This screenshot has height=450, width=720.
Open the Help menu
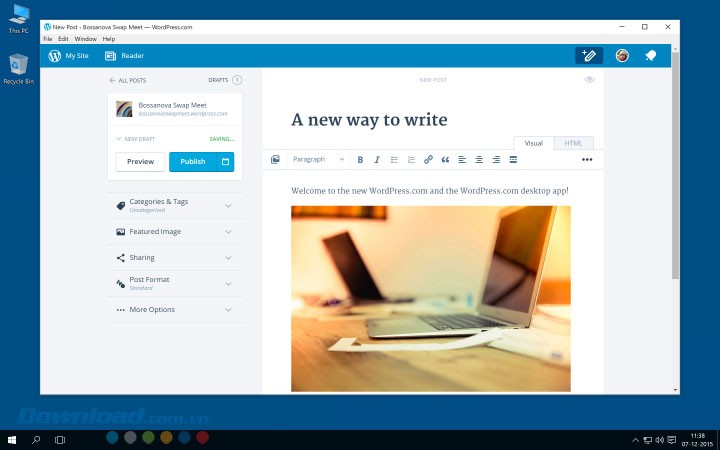click(x=109, y=39)
